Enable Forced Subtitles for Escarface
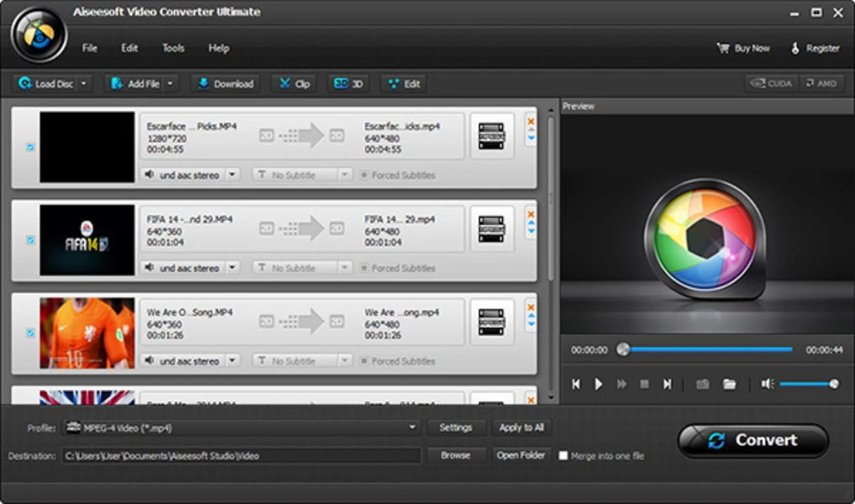 click(x=364, y=175)
